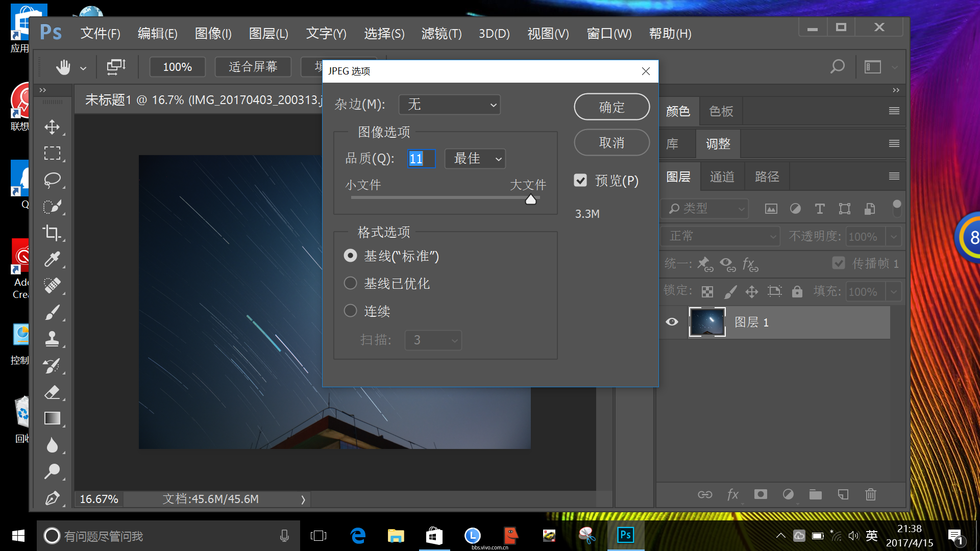Close the JPEG options dialog

[x=646, y=71]
